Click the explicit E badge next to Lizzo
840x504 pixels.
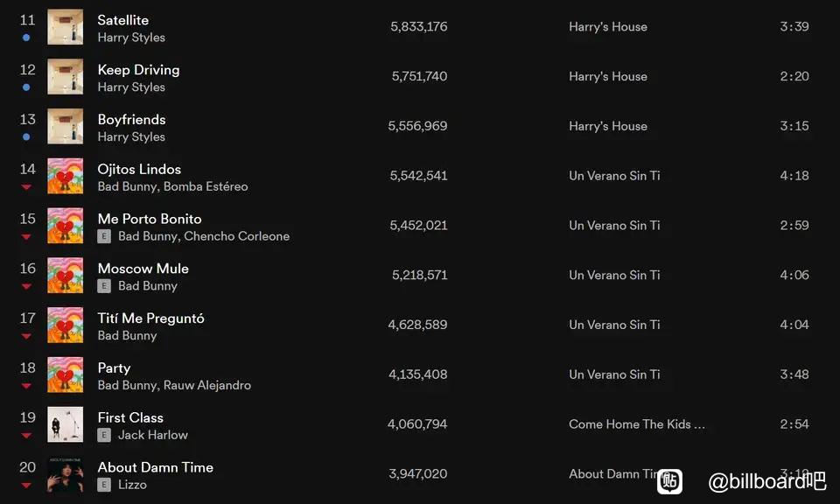coord(104,485)
